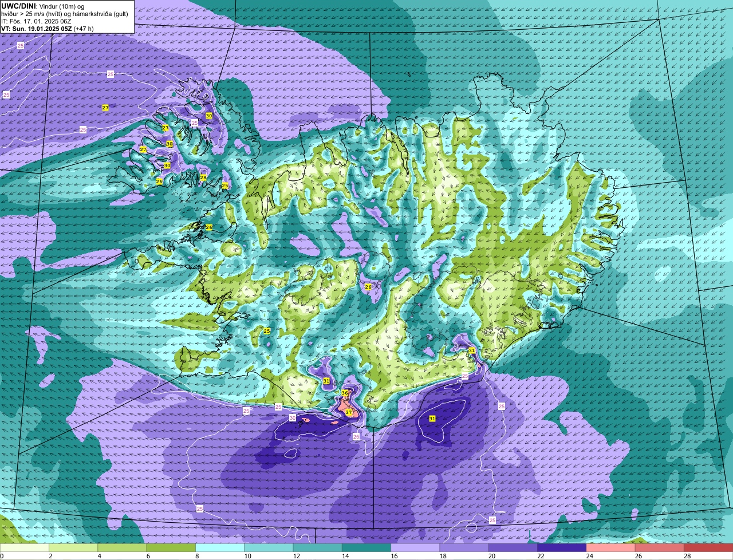Select the yellow '36' gust label
Viewport: 733px width, 560px height.
click(x=345, y=393)
